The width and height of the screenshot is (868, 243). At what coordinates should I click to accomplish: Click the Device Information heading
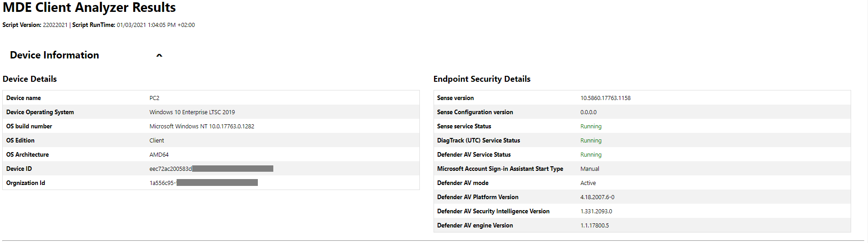click(x=54, y=55)
